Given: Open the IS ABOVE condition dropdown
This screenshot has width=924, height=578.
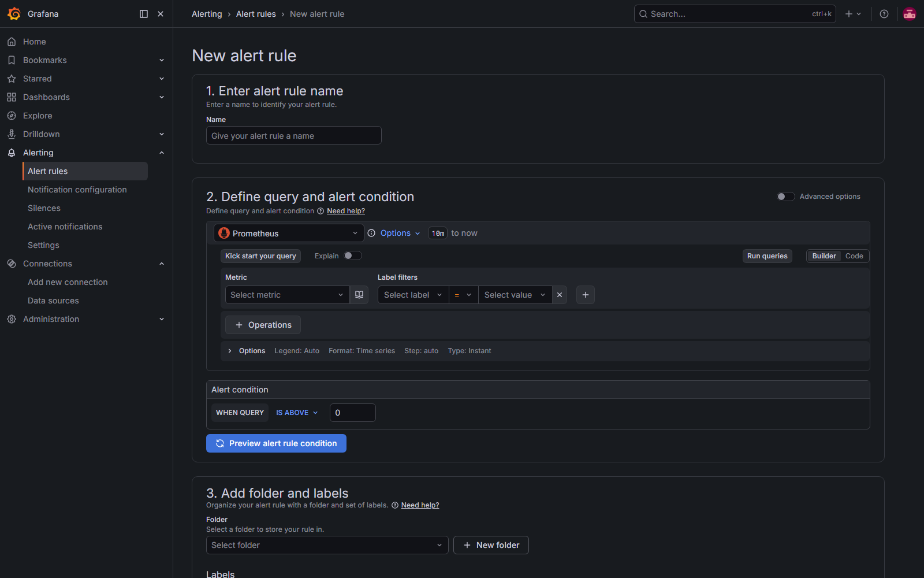Looking at the screenshot, I should 297,413.
